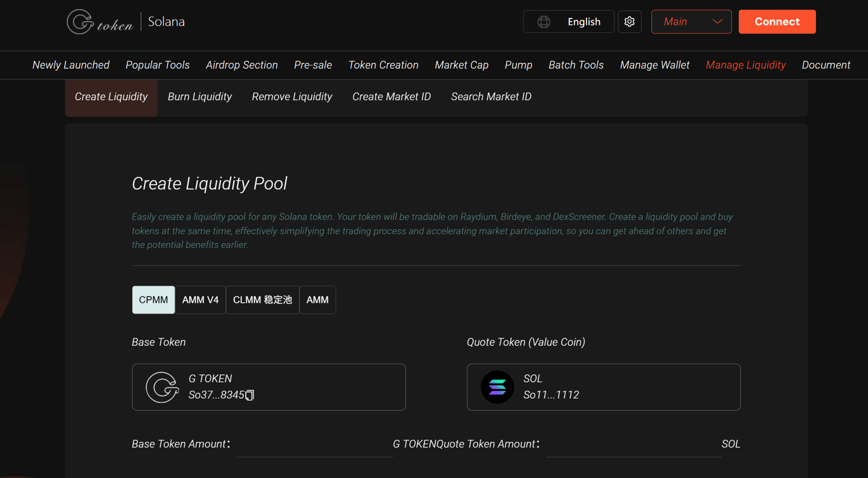Switch to the Burn Liquidity tab
868x478 pixels.
pos(200,96)
